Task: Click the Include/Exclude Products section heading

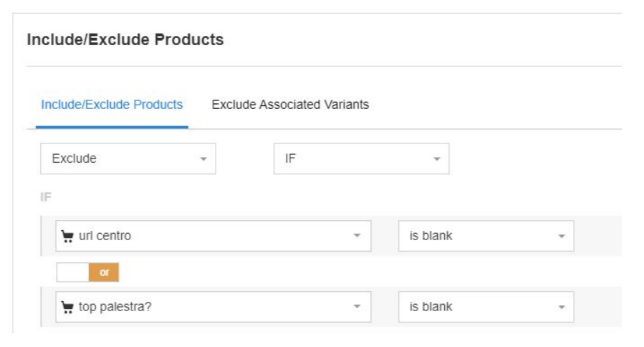Action: [125, 40]
